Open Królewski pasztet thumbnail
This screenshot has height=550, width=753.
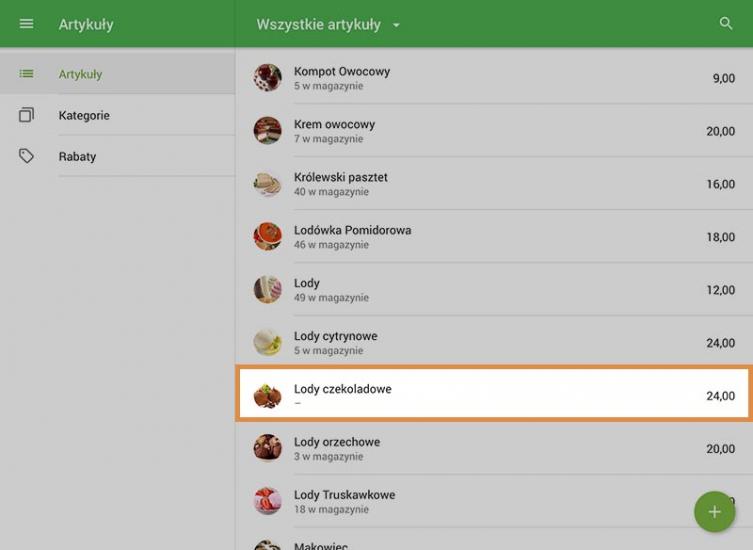click(267, 183)
